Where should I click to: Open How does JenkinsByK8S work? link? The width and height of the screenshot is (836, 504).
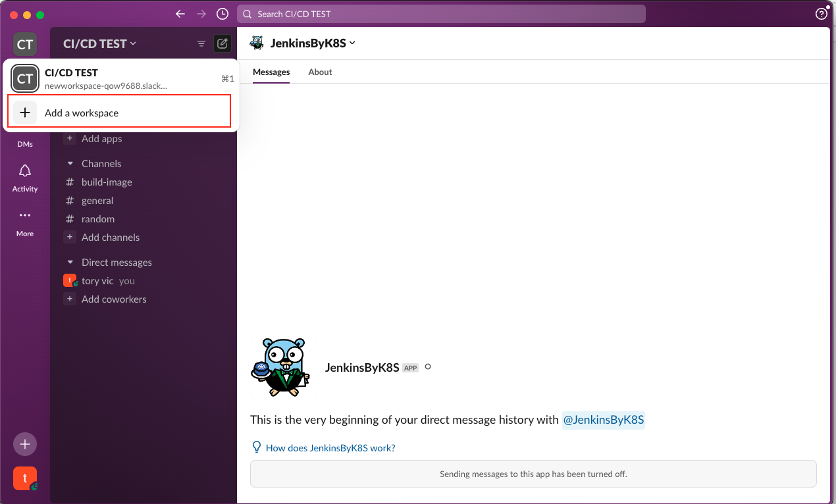(330, 448)
